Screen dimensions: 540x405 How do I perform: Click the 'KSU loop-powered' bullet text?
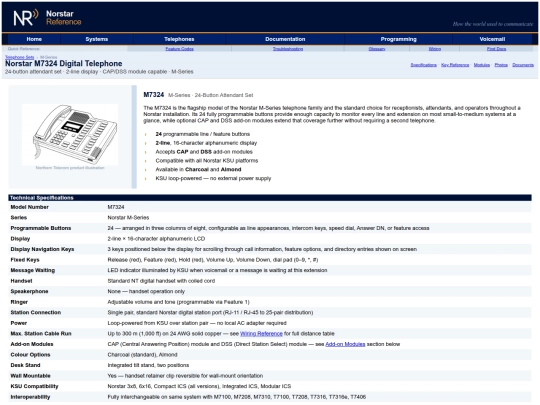pyautogui.click(x=213, y=178)
